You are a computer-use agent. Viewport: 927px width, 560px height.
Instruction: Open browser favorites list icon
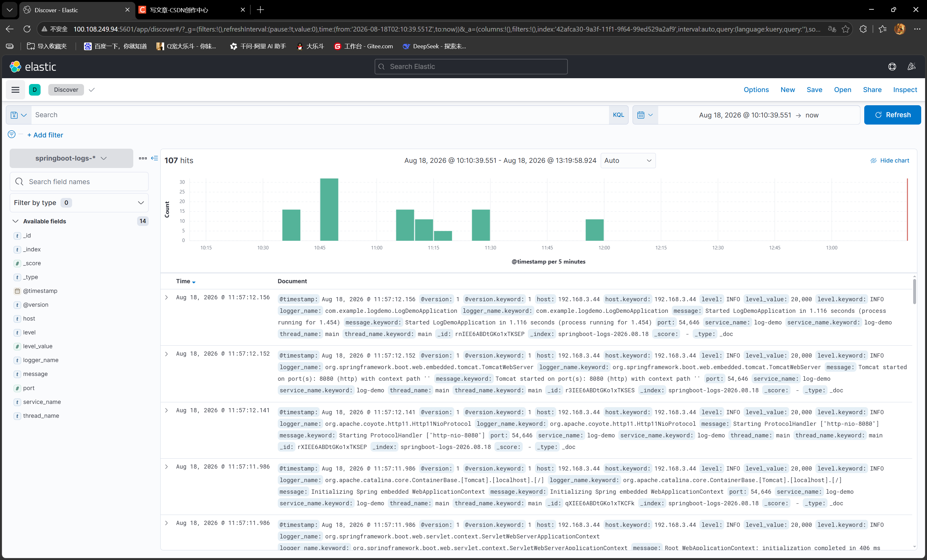(x=882, y=29)
